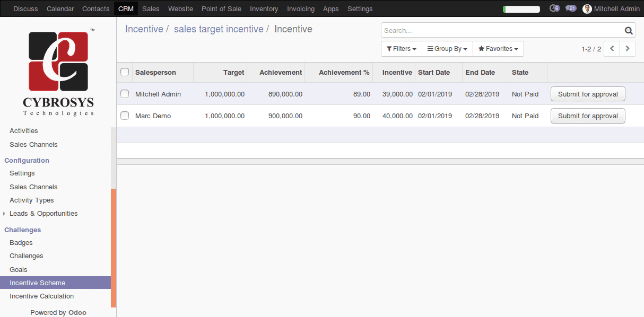Open Goals in the sidebar
This screenshot has height=317, width=644.
[19, 269]
